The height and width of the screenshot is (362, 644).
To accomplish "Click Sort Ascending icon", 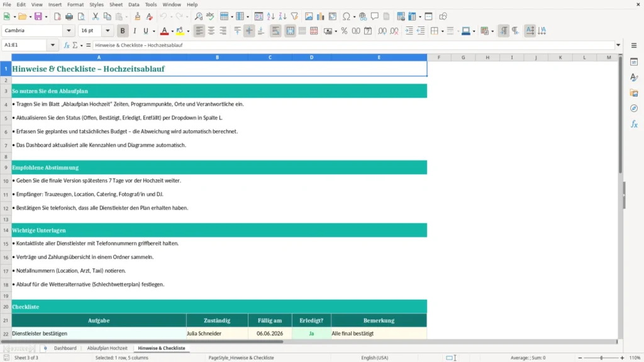I will click(270, 16).
